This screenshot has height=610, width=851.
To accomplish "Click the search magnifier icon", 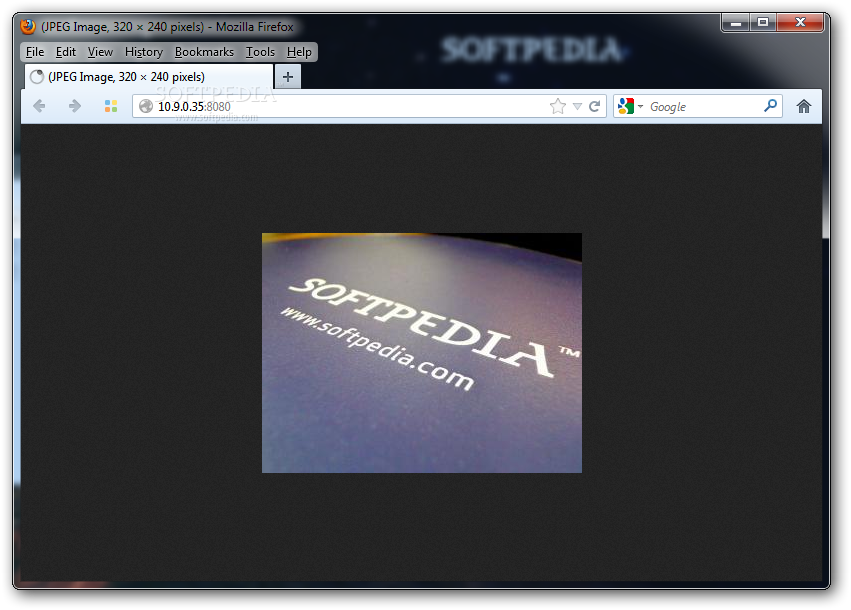I will click(x=770, y=105).
